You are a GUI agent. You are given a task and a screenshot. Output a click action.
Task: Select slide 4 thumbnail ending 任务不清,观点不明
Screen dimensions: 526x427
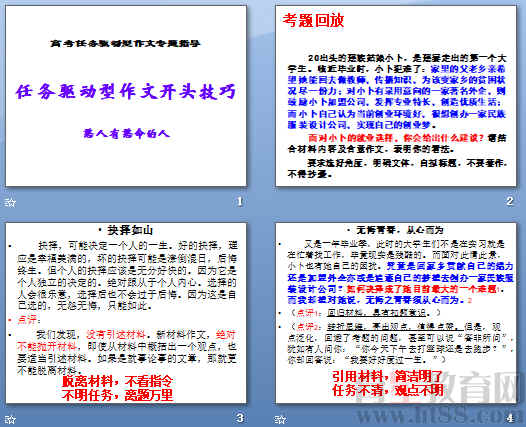pos(396,313)
